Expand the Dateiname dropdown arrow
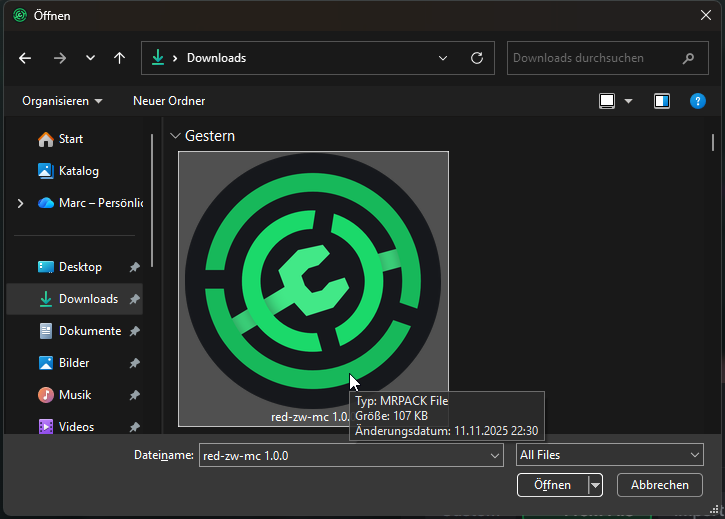The image size is (725, 519). (495, 456)
